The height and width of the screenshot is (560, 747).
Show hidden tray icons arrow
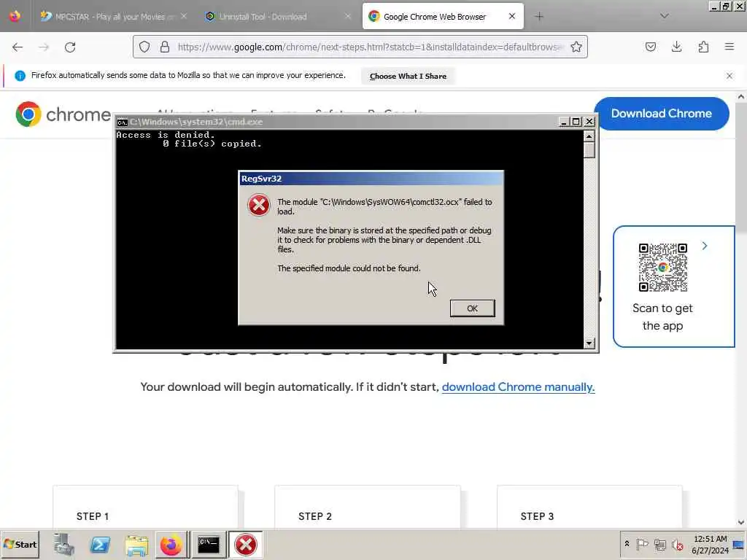point(627,544)
